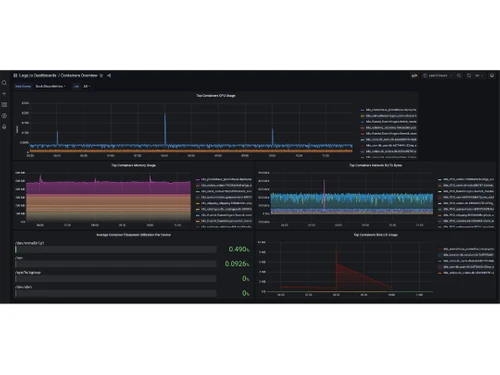This screenshot has height=375, width=500.
Task: Click the red peak in Disk I/O chart
Action: pyautogui.click(x=336, y=258)
